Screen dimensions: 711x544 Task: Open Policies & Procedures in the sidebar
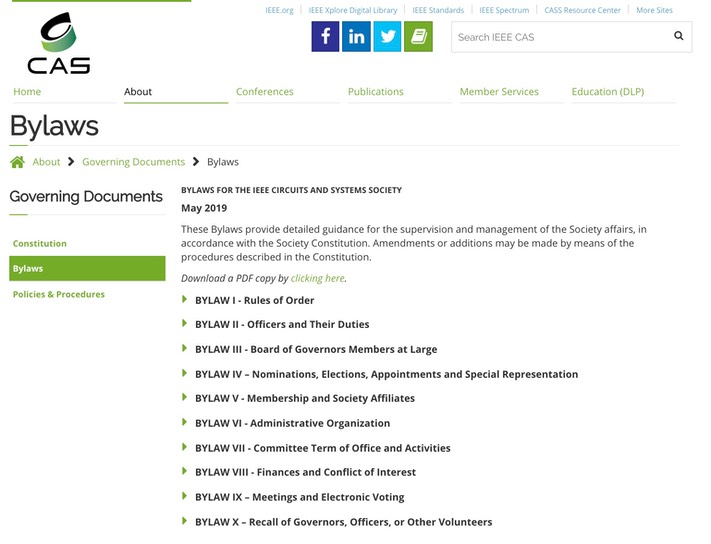coord(58,294)
